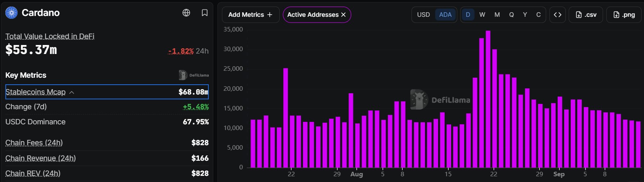Select the monthly (M) interval
Screen dimensions: 644x182
[497, 15]
